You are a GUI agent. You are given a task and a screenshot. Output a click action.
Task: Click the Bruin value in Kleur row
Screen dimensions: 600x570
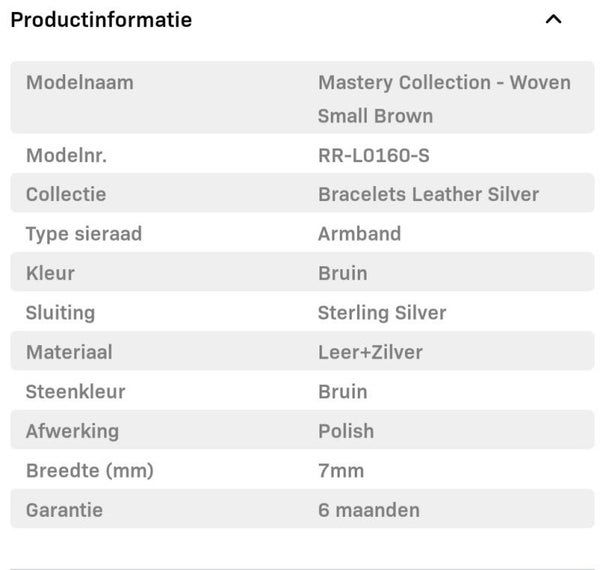(342, 273)
